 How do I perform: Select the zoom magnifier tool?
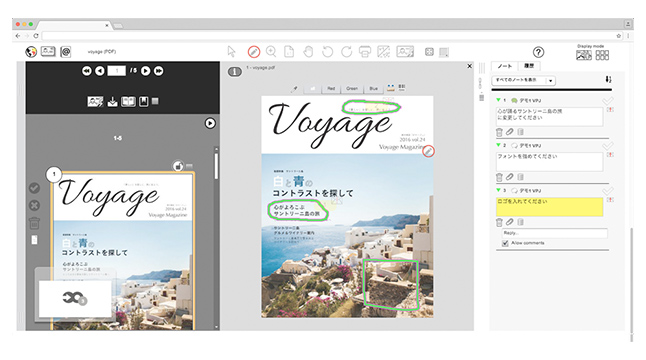pyautogui.click(x=271, y=51)
